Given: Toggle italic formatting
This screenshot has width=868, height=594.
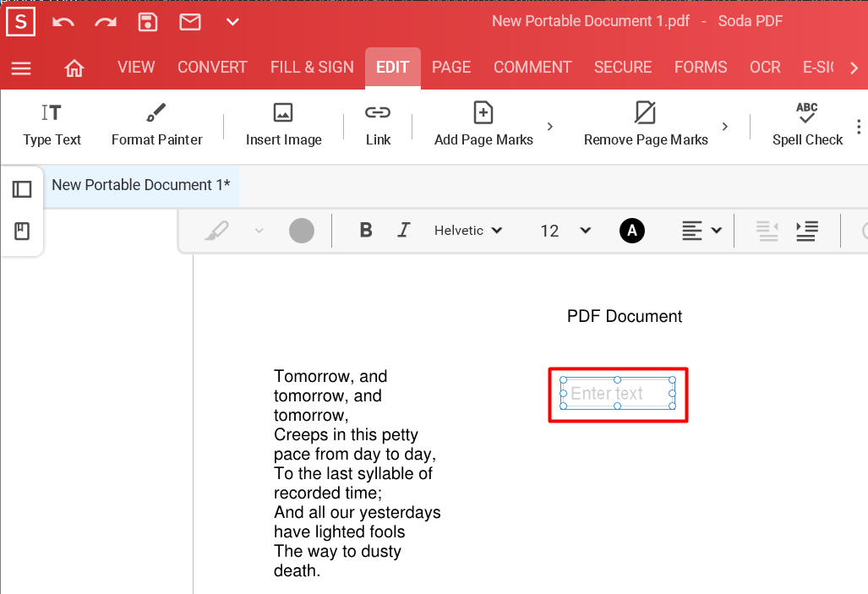Looking at the screenshot, I should tap(404, 230).
